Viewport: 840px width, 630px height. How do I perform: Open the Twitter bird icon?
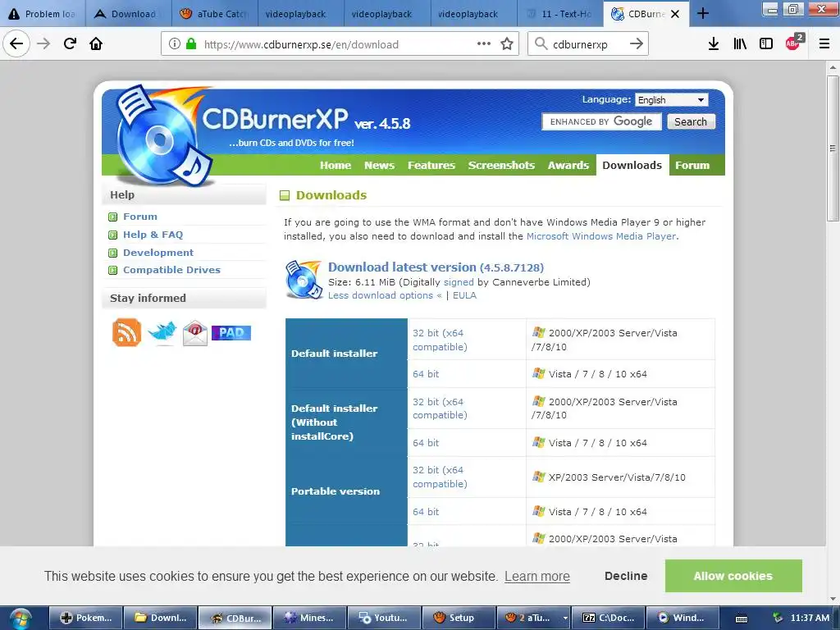[x=162, y=332]
